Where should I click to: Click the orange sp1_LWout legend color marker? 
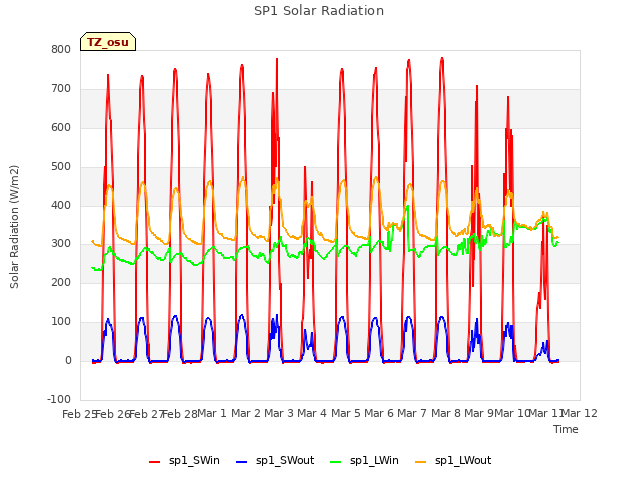(x=420, y=462)
